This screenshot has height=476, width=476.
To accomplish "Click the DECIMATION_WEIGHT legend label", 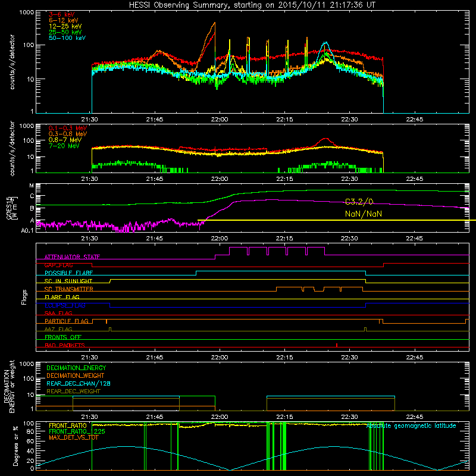I will (76, 375).
